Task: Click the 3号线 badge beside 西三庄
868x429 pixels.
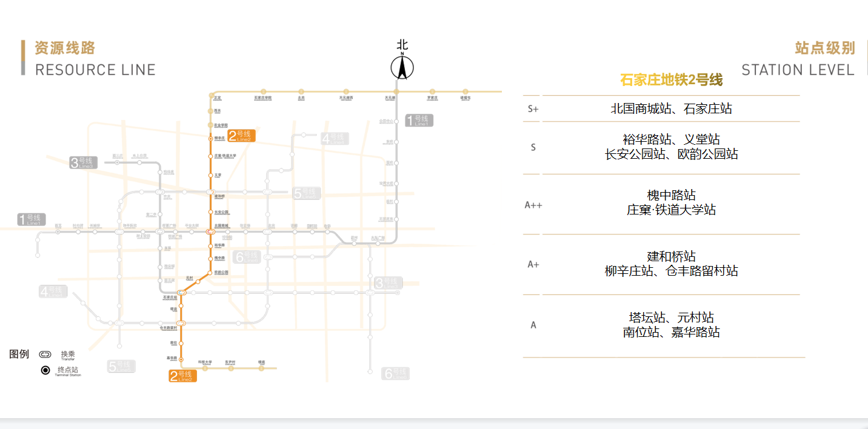Action: click(x=83, y=162)
